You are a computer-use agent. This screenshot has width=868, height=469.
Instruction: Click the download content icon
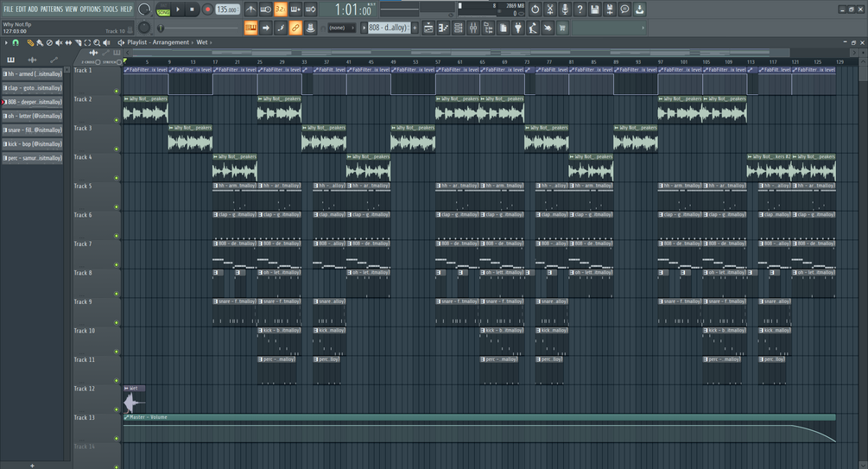pyautogui.click(x=639, y=10)
